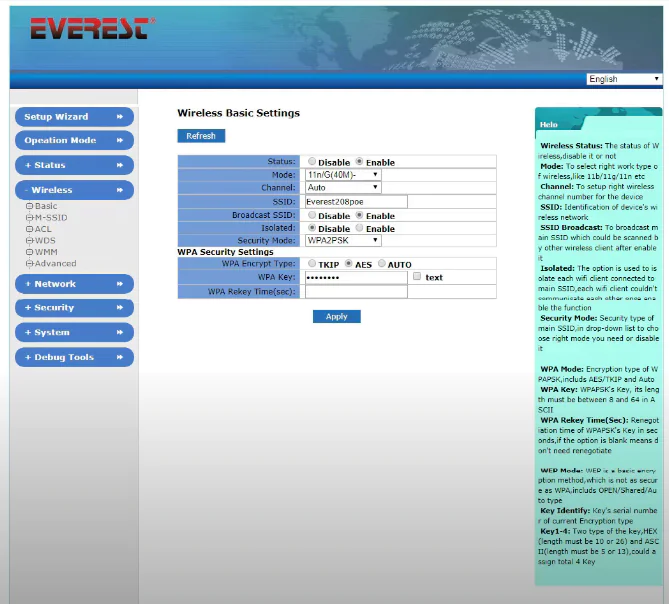Click the arrow icon on Network menu
Image resolution: width=669 pixels, height=604 pixels.
pyautogui.click(x=120, y=284)
